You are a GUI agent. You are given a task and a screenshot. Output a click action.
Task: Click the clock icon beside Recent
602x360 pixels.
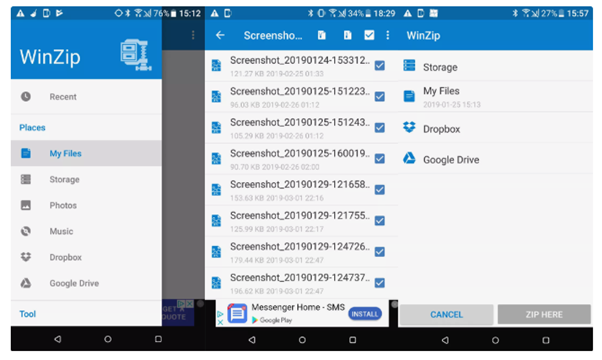coord(26,96)
